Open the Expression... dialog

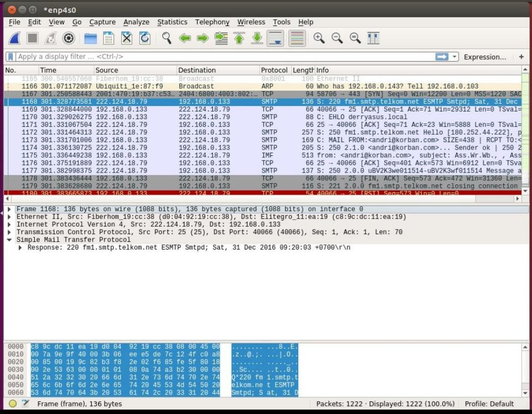pos(485,57)
